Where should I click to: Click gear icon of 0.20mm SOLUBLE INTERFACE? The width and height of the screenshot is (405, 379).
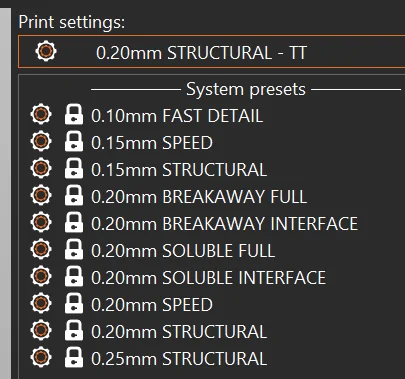pos(41,276)
